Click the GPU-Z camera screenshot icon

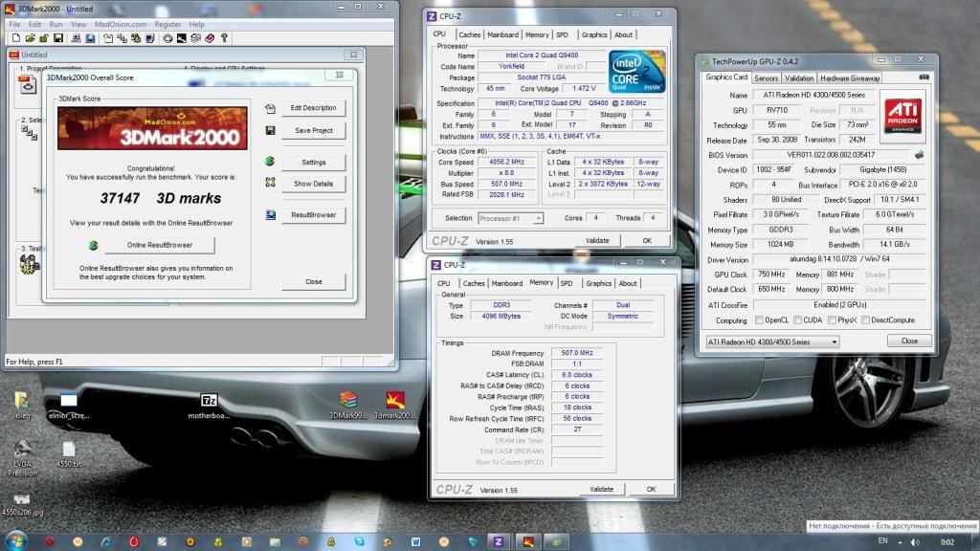(x=924, y=77)
